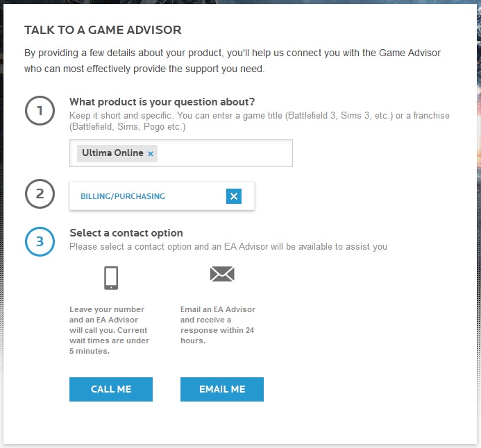The width and height of the screenshot is (481, 448).
Task: Click the CALL ME button
Action: tap(111, 389)
